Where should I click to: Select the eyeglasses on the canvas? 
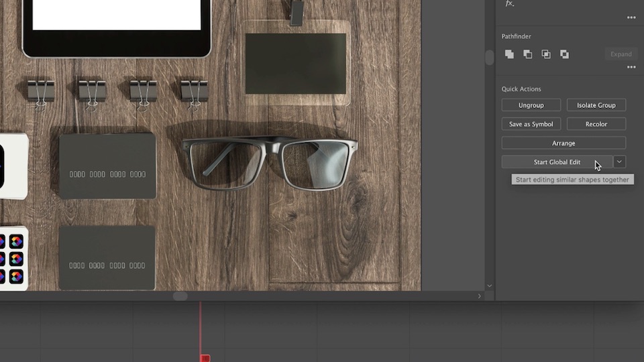click(270, 164)
